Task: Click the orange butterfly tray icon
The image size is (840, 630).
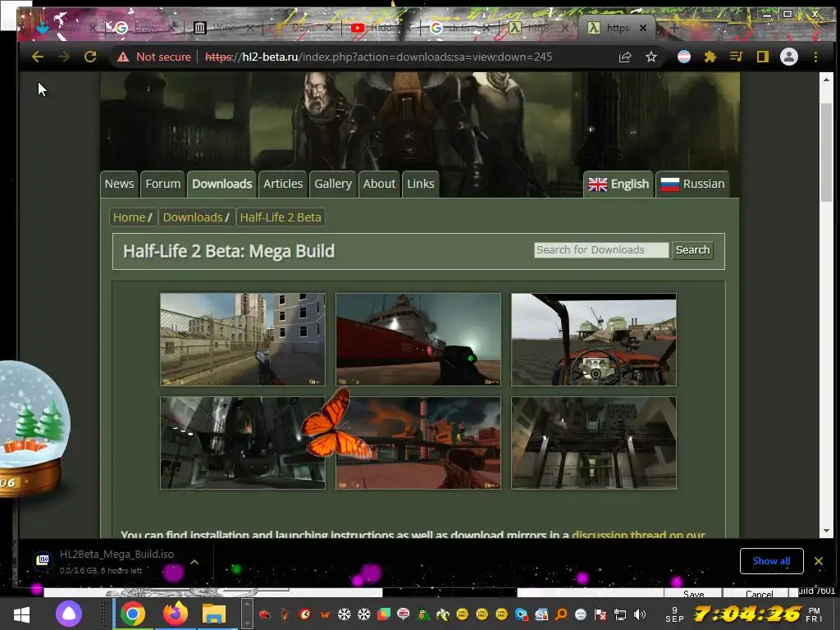Action: (324, 614)
